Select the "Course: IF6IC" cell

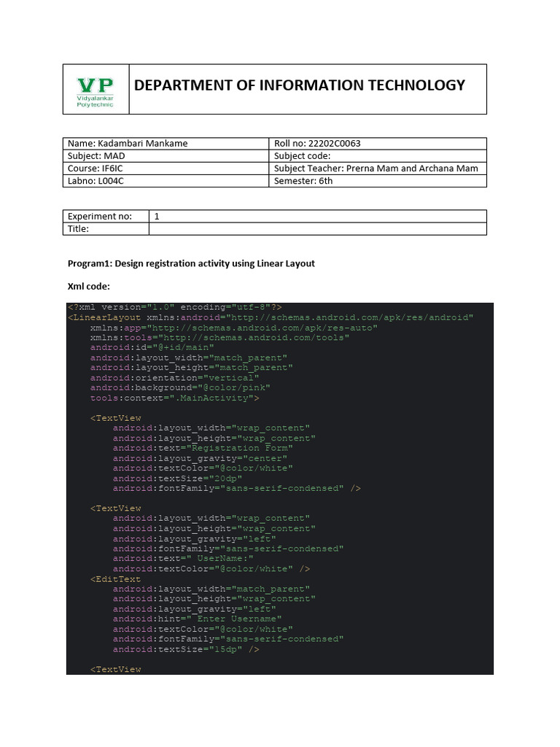(166, 169)
